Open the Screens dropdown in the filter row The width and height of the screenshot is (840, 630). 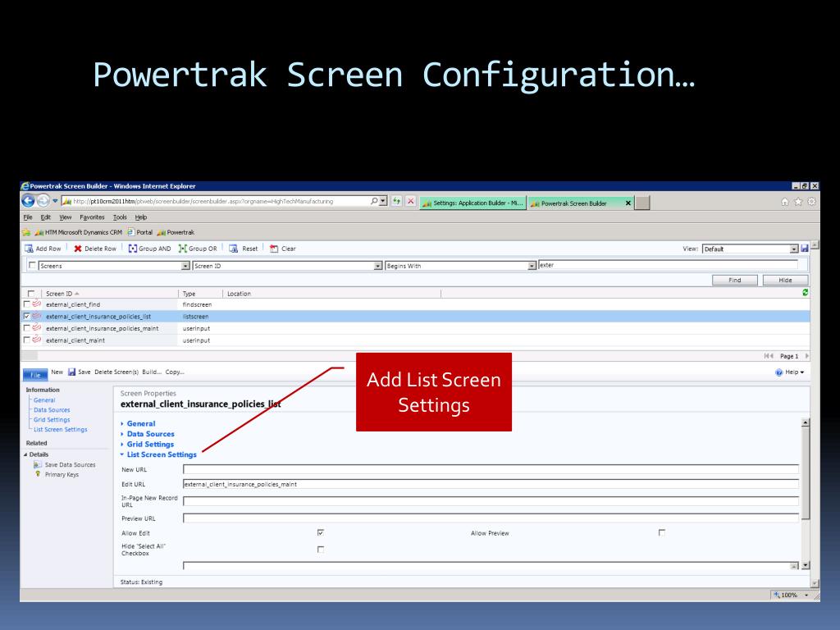point(185,266)
